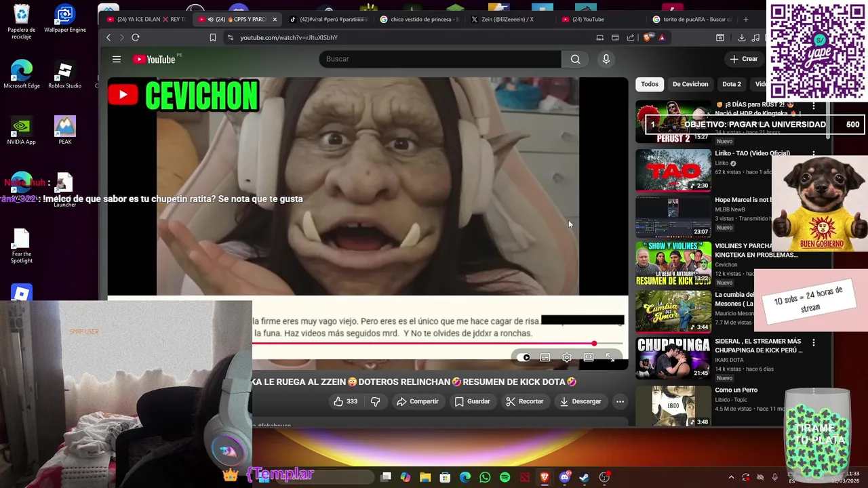
Task: Select the Dota 2 filter chip
Action: coord(732,84)
